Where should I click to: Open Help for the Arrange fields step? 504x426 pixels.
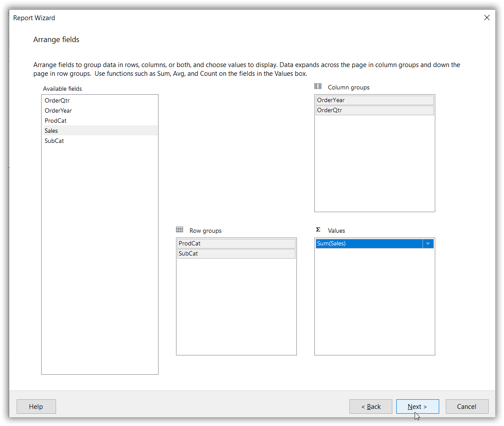[36, 406]
